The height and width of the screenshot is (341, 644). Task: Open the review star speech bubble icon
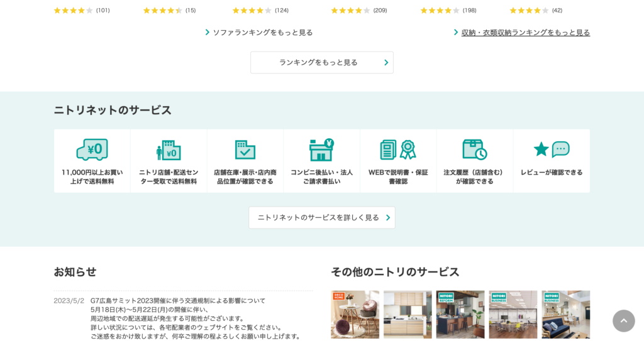coord(552,149)
